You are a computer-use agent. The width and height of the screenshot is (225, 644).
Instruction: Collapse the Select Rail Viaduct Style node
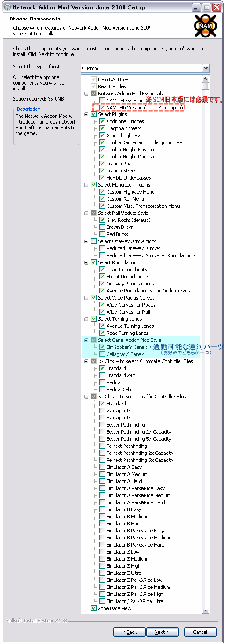86,213
